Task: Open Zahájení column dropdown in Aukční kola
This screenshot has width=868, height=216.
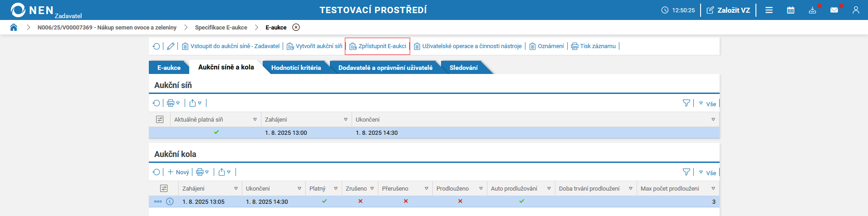Action: point(236,188)
